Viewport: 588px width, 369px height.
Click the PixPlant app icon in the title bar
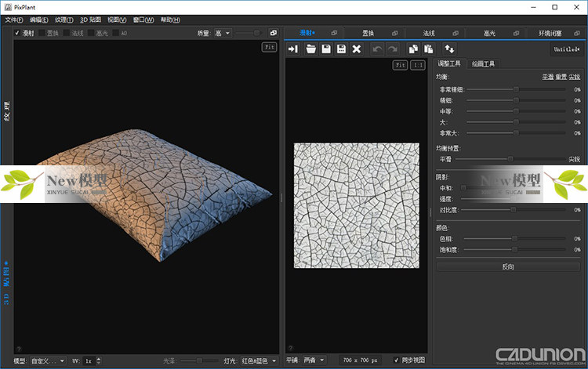pos(8,7)
